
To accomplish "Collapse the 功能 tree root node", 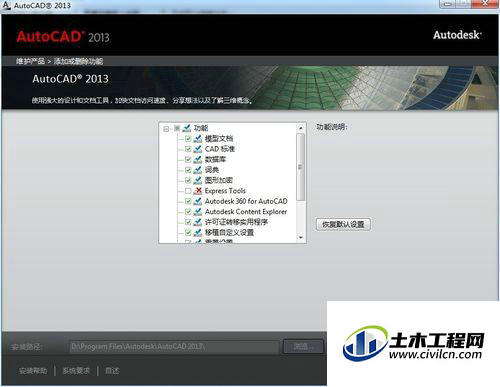I will pyautogui.click(x=166, y=129).
